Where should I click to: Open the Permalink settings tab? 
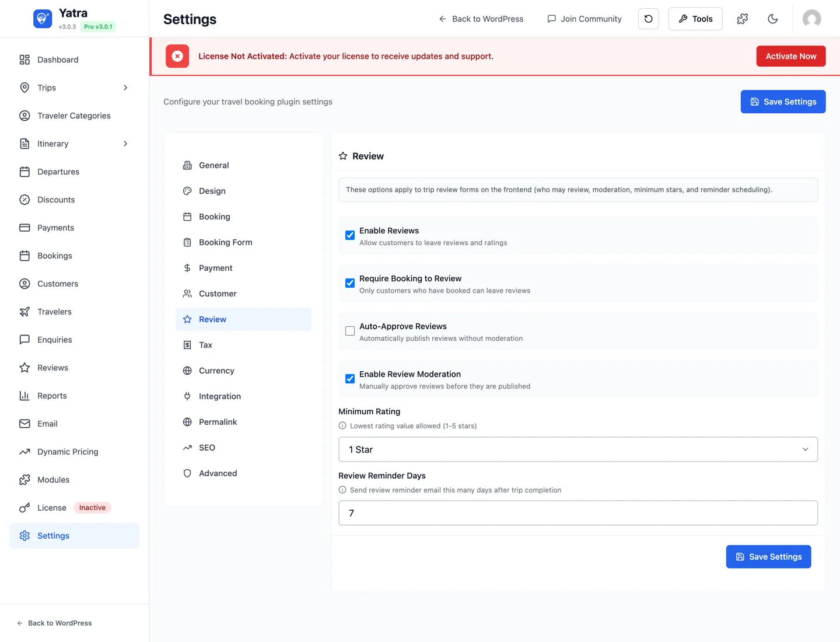click(x=243, y=422)
